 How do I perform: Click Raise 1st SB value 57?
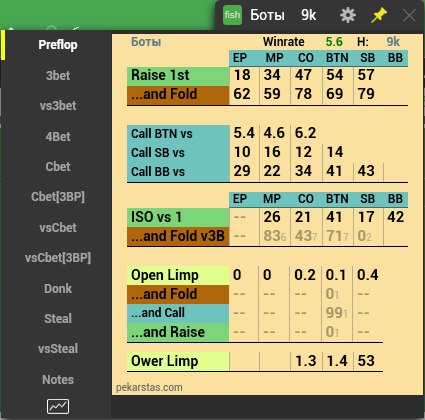pyautogui.click(x=366, y=75)
